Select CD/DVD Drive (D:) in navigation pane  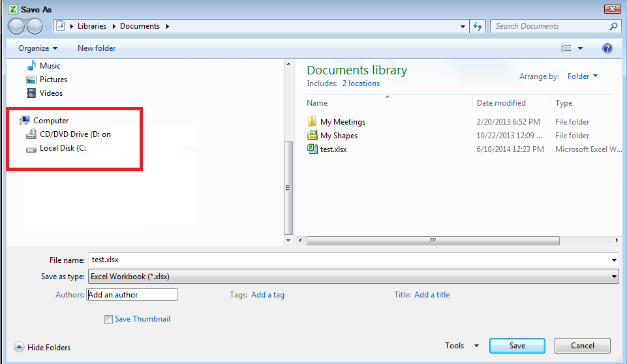pyautogui.click(x=75, y=134)
